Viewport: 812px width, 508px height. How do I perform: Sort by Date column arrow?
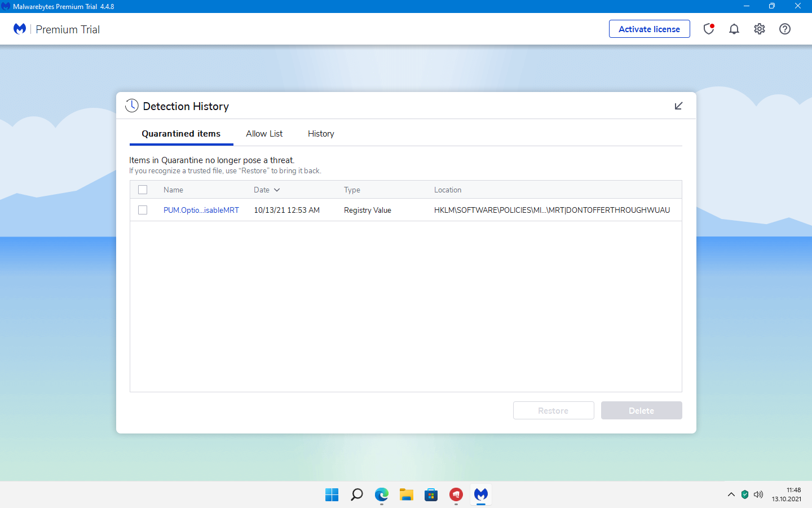click(x=277, y=190)
